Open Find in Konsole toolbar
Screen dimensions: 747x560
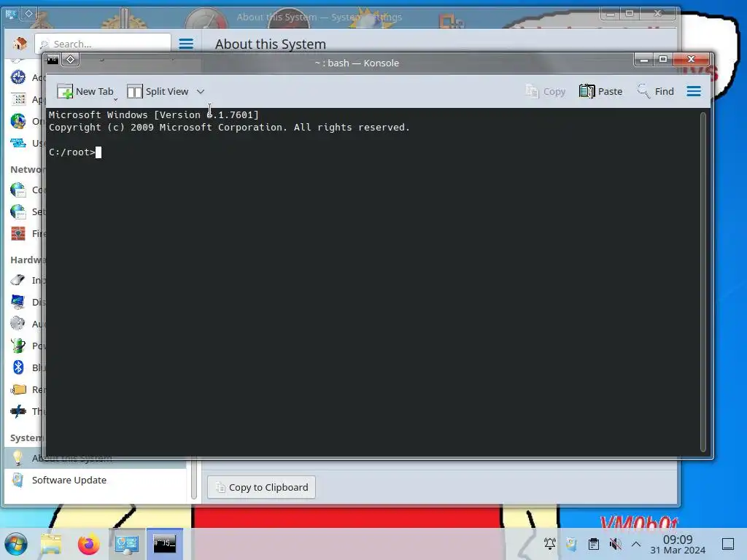[656, 91]
